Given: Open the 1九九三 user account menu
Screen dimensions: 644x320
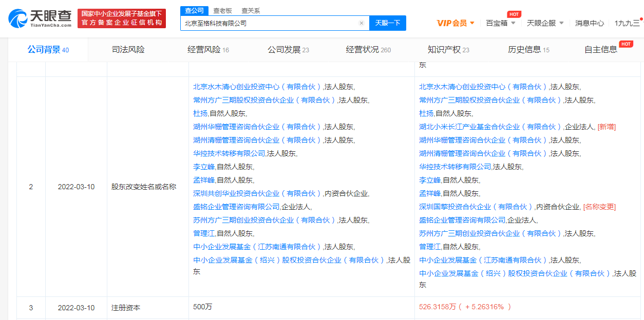Looking at the screenshot, I should click(x=627, y=23).
